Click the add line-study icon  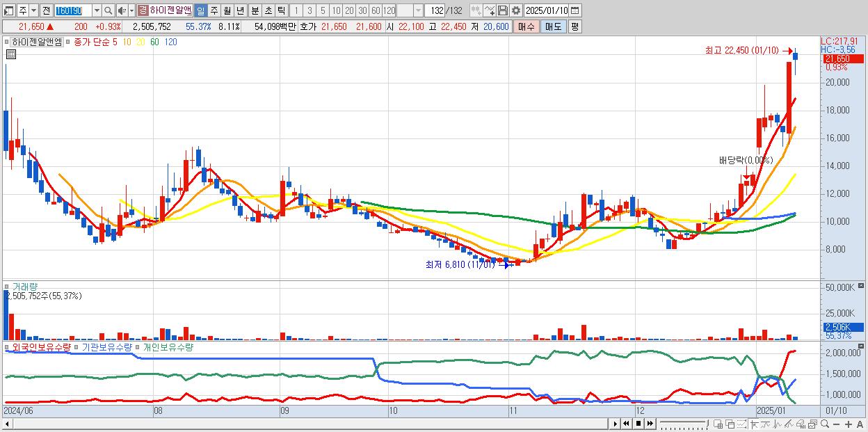[490, 10]
